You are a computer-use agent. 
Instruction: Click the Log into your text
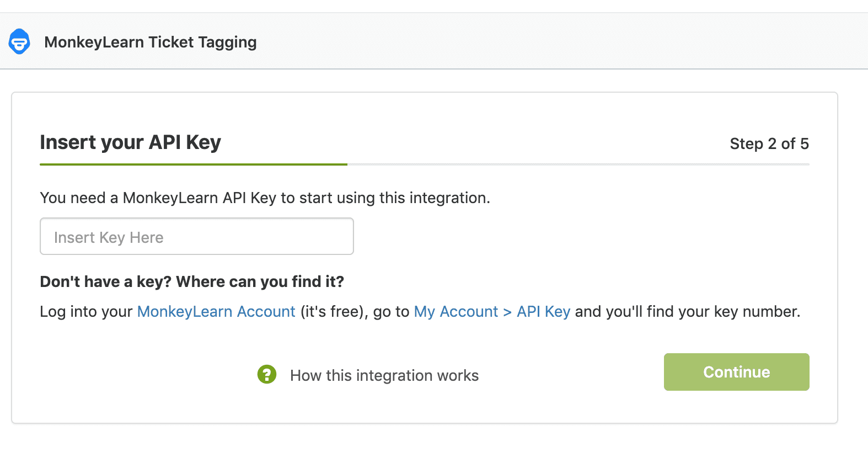click(x=86, y=312)
